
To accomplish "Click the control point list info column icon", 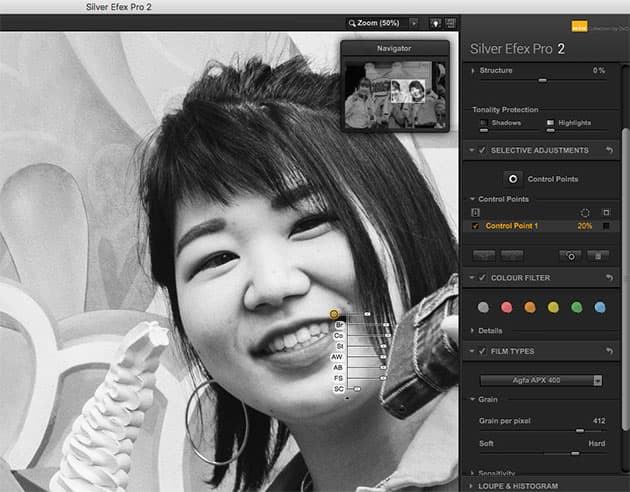I will pos(475,212).
